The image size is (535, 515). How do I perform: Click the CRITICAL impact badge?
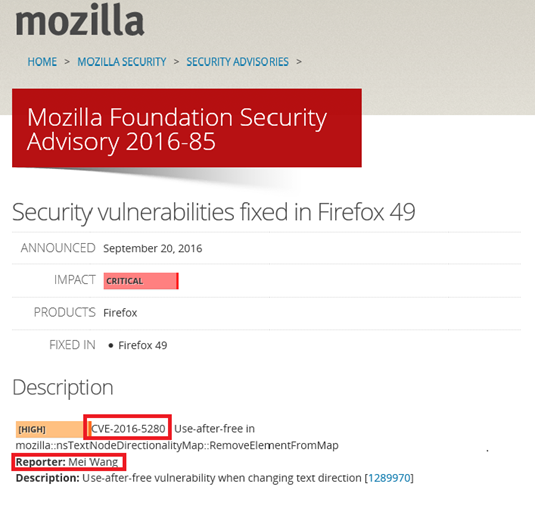(141, 281)
